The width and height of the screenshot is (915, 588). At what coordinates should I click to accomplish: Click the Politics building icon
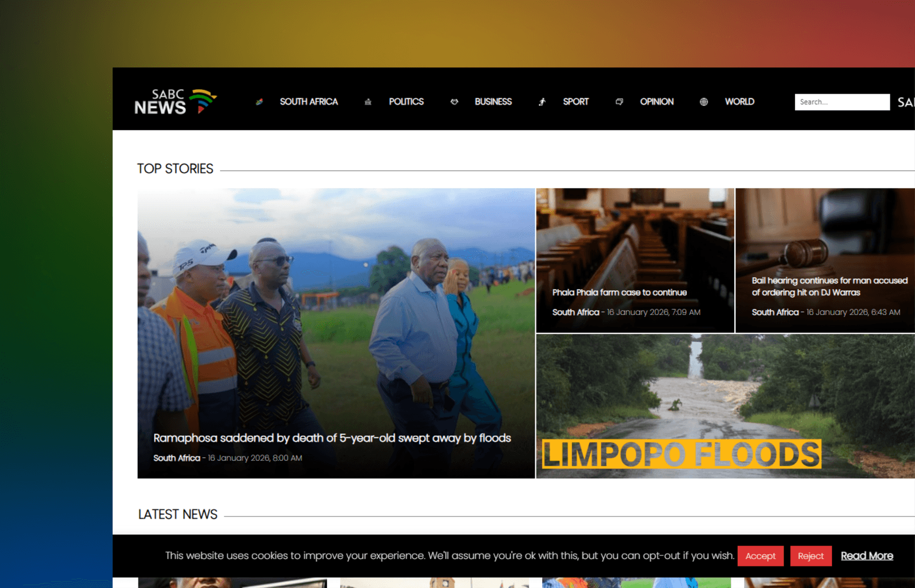click(x=368, y=102)
